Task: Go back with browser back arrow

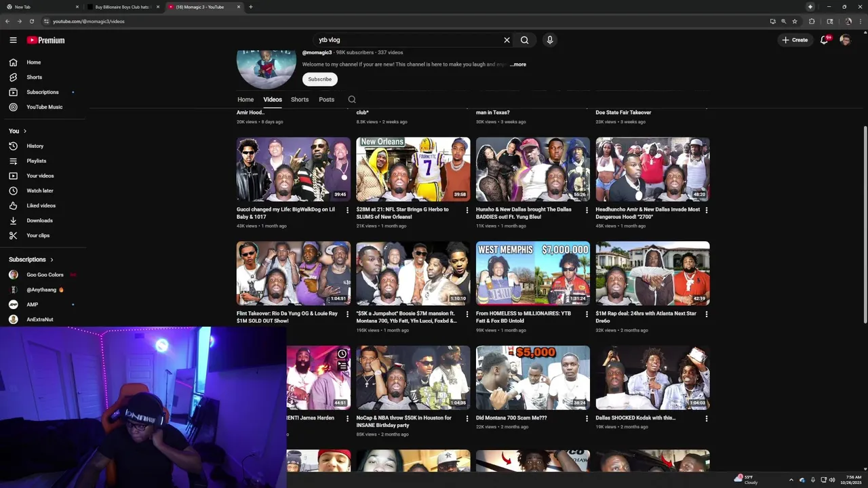Action: tap(7, 21)
